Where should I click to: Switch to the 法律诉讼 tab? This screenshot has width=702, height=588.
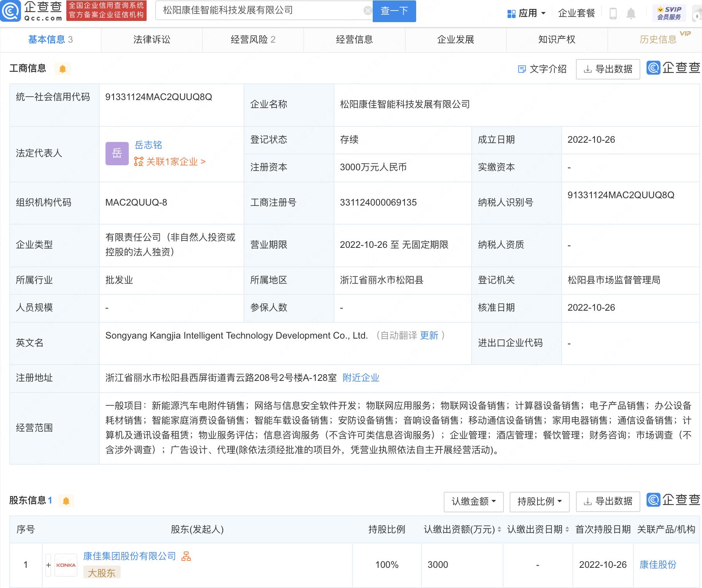152,40
